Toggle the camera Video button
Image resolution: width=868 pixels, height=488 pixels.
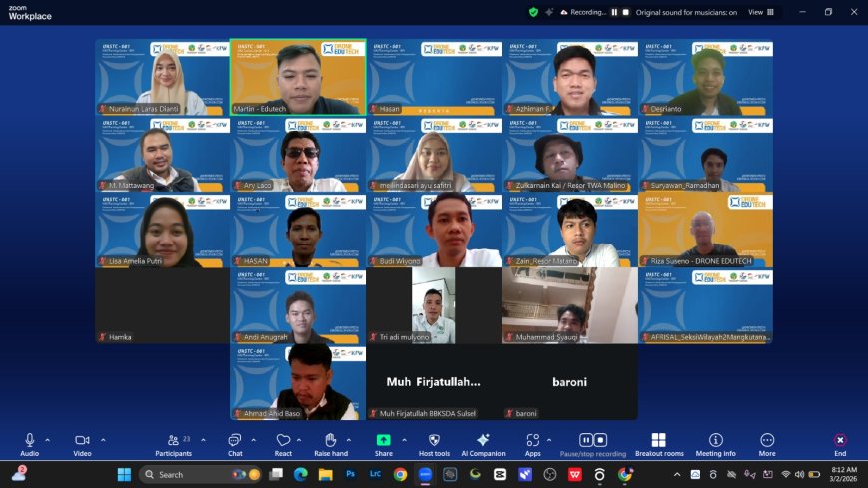pyautogui.click(x=82, y=441)
